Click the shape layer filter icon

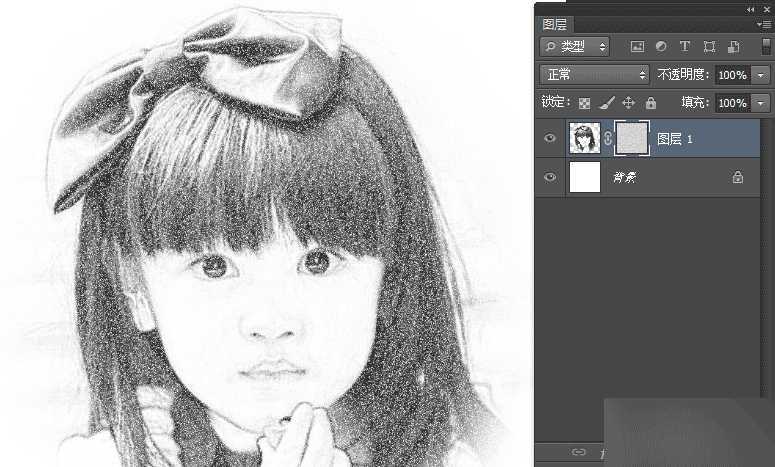point(709,46)
